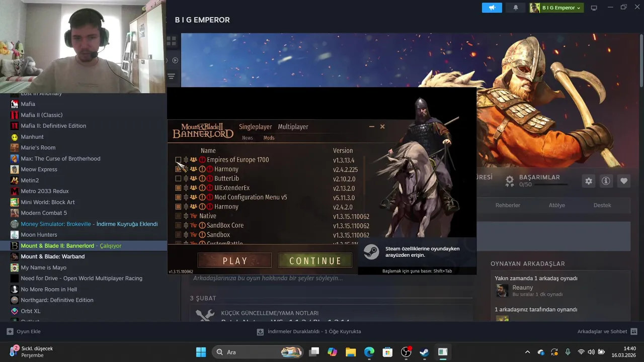644x362 pixels.
Task: Open BAŞARIMLAR achievements section
Action: (x=539, y=177)
